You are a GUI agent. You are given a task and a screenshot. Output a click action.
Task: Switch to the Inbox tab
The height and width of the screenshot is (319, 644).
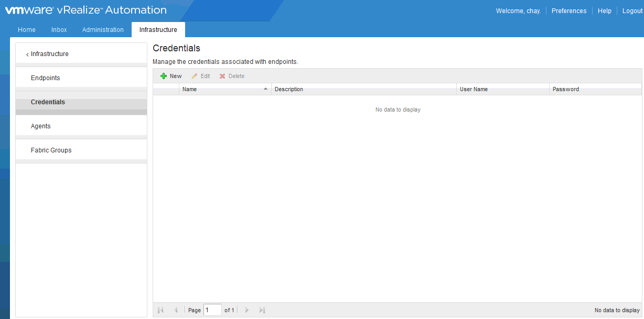59,30
